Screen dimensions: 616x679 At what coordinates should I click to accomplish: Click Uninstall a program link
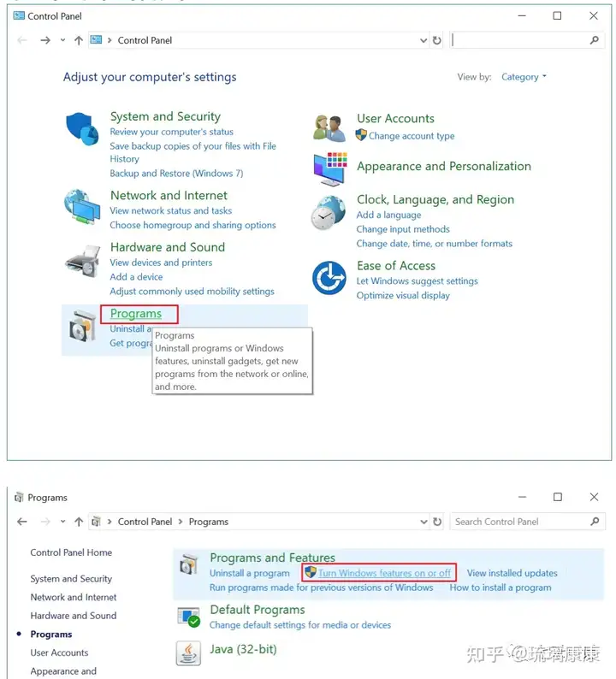click(250, 573)
